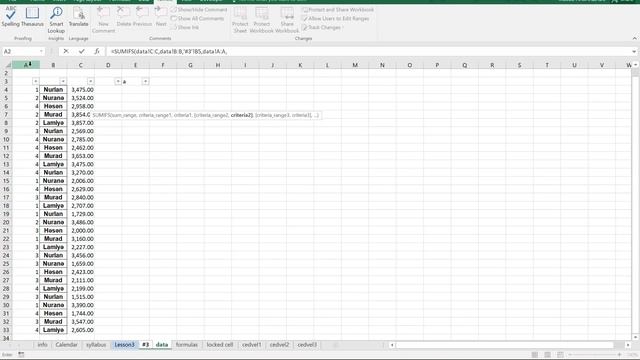The width and height of the screenshot is (640, 360).
Task: Click Protect and Share Workbook
Action: (x=338, y=9)
